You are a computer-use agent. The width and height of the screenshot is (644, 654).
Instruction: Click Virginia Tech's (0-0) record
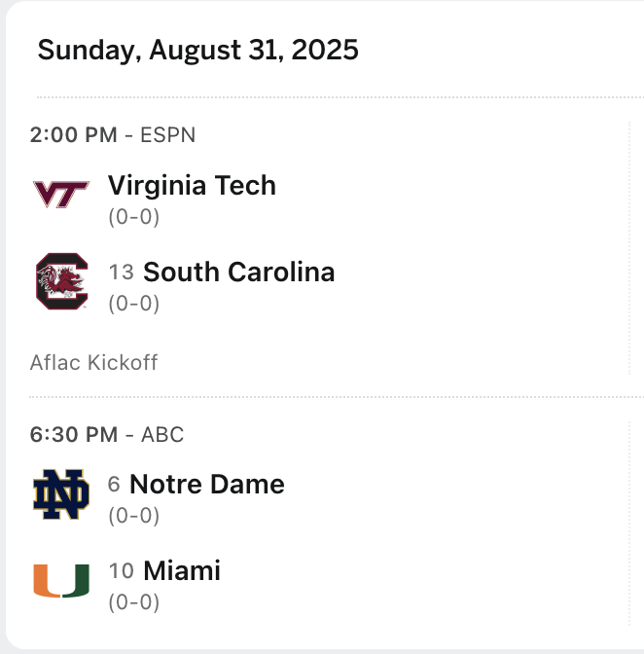(133, 216)
